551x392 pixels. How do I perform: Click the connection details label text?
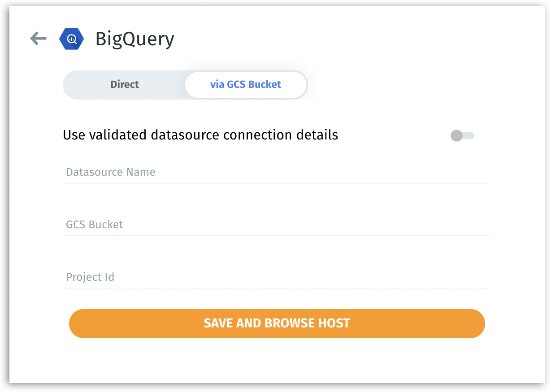tap(201, 135)
